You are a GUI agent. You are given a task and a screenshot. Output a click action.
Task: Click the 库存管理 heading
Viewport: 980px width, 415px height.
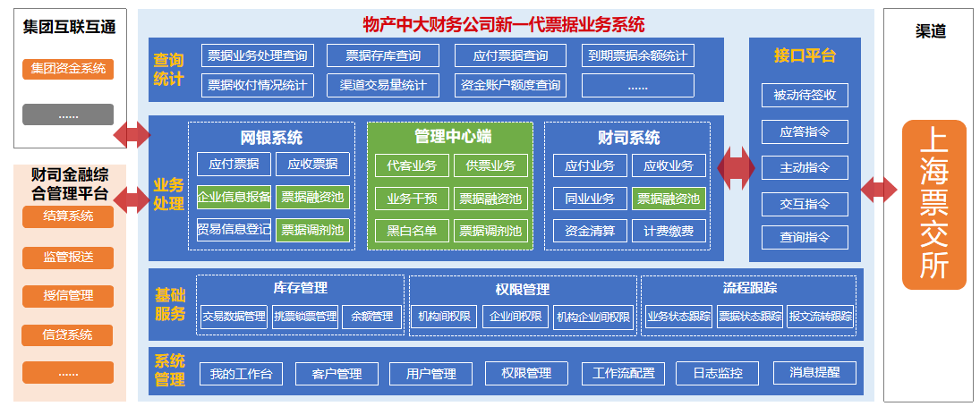point(301,287)
